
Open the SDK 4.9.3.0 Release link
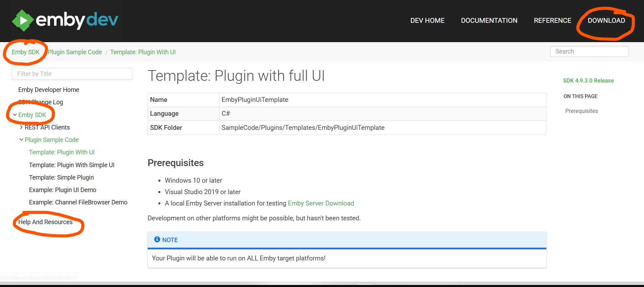tap(588, 80)
